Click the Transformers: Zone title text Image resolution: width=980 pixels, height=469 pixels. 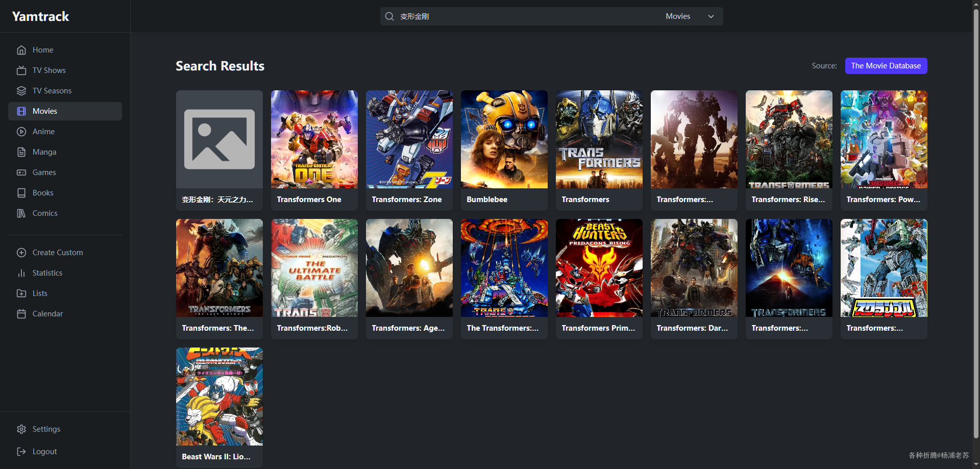407,200
